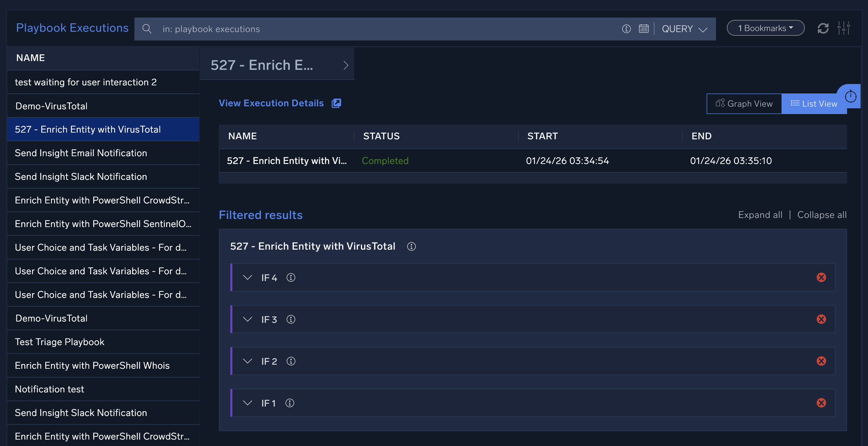Click the refresh icon in header
The height and width of the screenshot is (446, 868).
823,28
